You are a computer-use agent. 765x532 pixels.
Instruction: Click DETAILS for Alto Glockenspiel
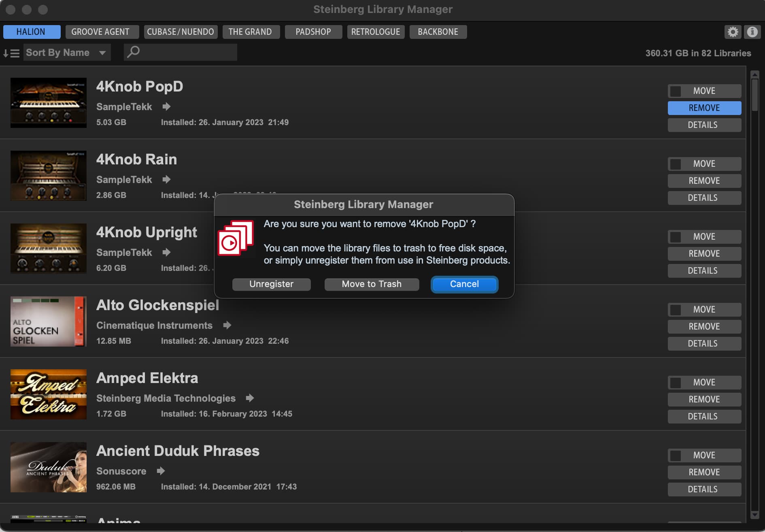[704, 344]
